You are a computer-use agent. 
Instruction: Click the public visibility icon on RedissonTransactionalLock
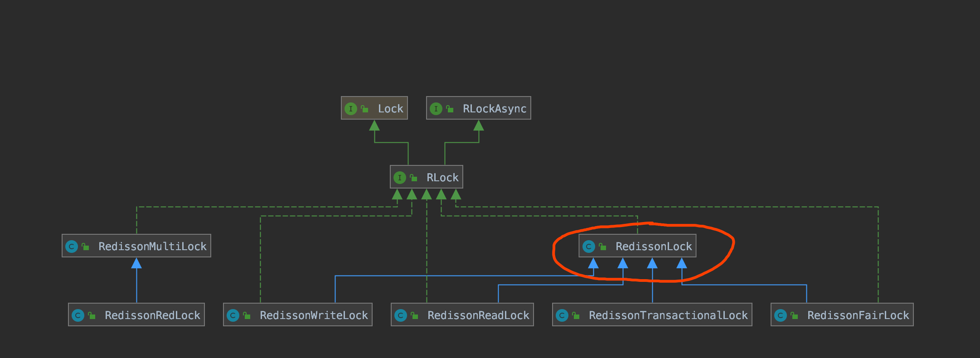pyautogui.click(x=576, y=315)
